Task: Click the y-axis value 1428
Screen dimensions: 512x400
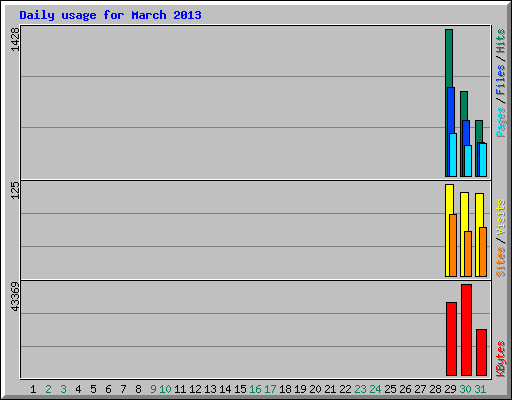Action: click(x=15, y=39)
